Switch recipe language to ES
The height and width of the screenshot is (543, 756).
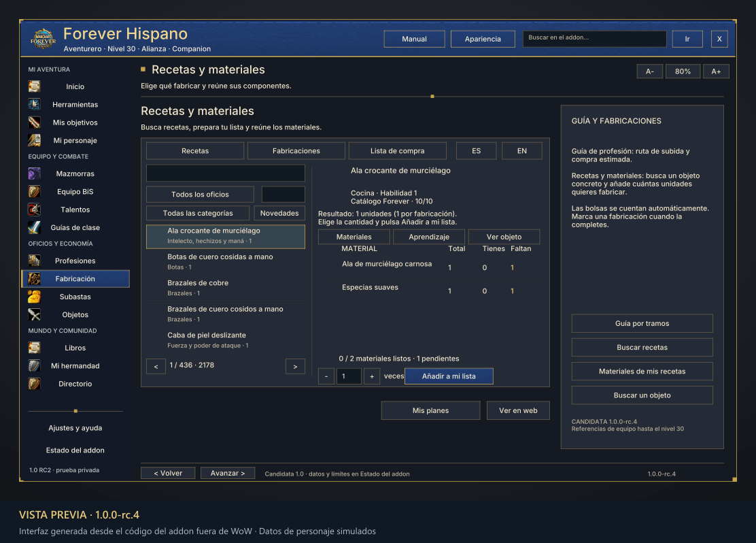pyautogui.click(x=477, y=150)
